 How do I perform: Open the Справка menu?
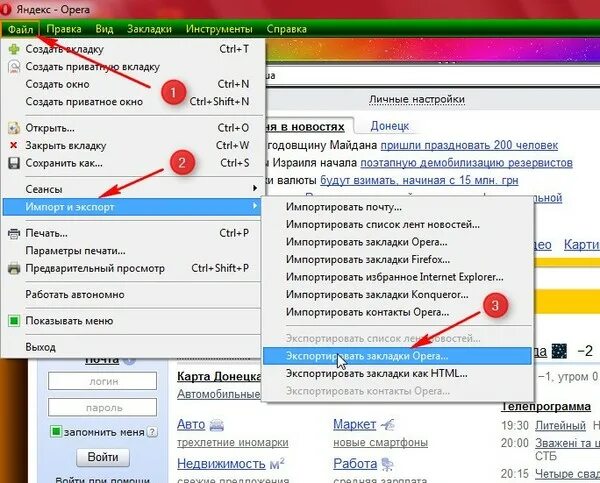pyautogui.click(x=287, y=29)
